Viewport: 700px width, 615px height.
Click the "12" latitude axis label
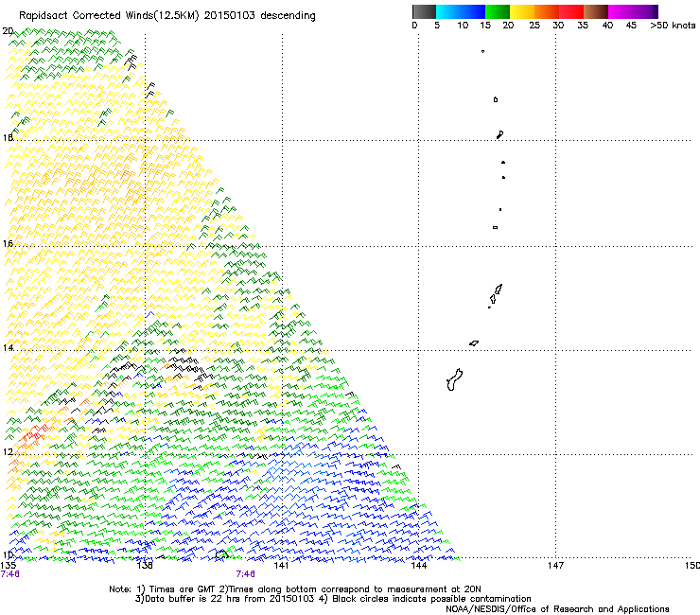pos(8,452)
